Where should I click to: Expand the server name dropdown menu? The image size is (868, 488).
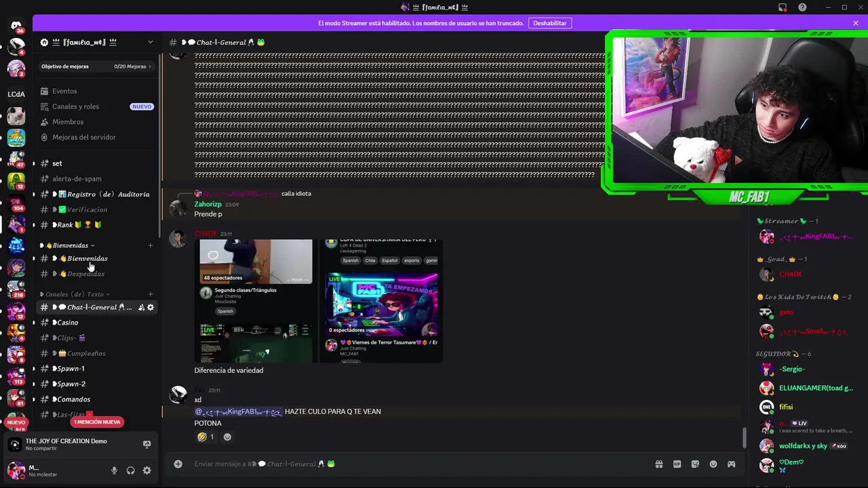coord(151,42)
